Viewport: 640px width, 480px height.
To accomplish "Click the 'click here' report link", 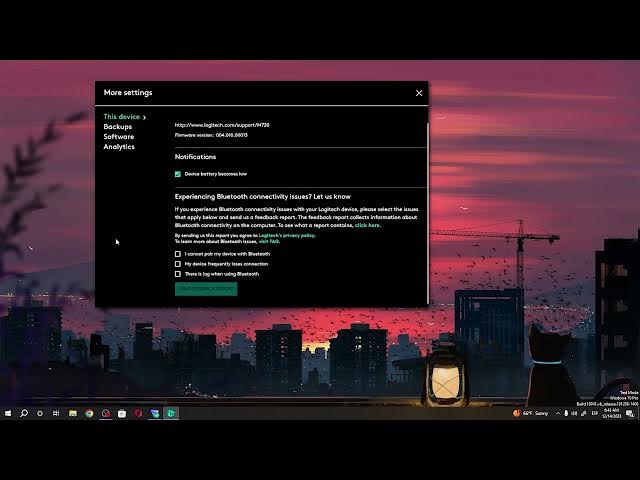I will [367, 225].
